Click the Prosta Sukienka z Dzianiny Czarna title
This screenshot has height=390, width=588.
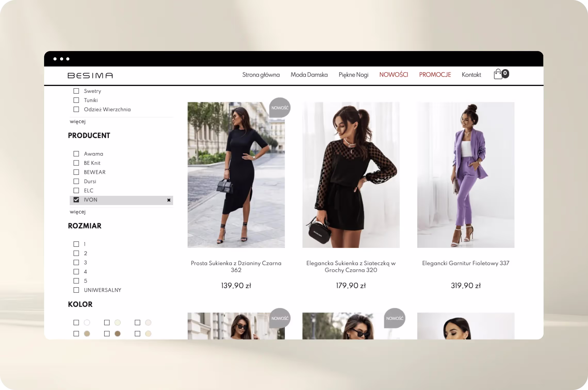coord(236,267)
